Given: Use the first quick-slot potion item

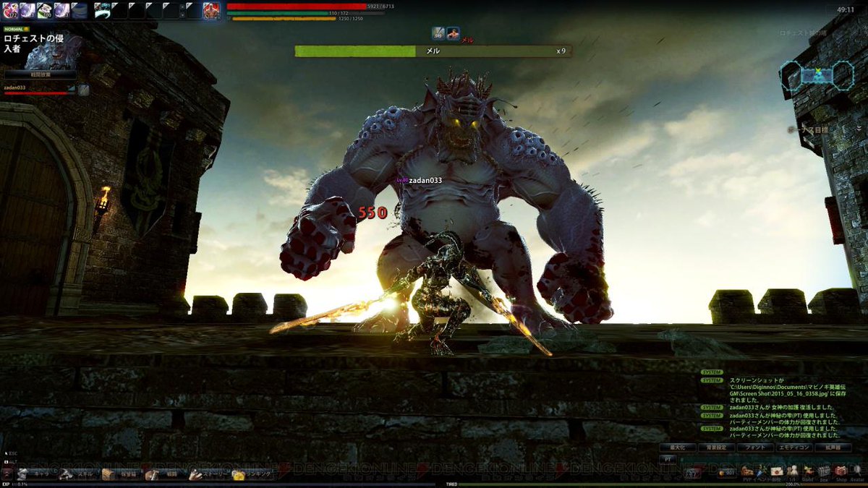Looking at the screenshot, I should tap(9, 10).
